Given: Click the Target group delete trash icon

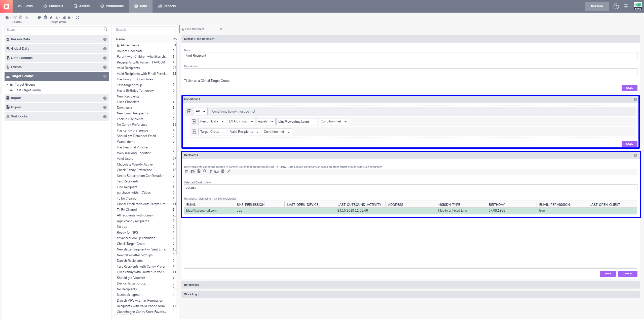Looking at the screenshot, I should pos(45,17).
